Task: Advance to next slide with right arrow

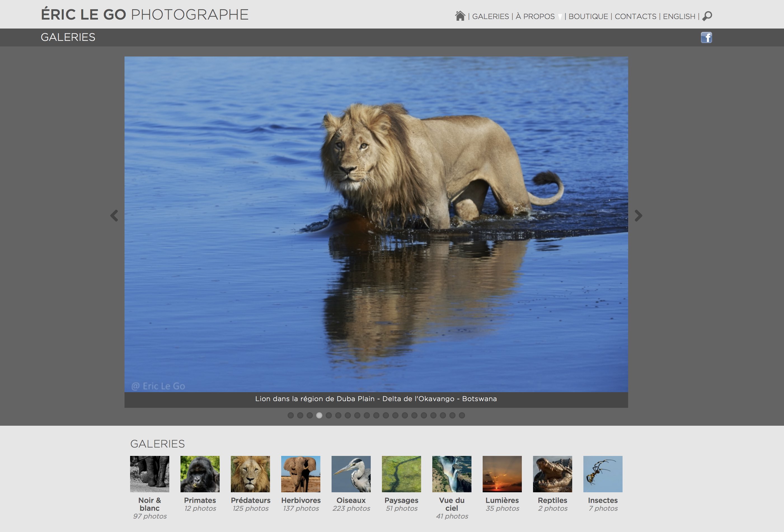Action: point(638,215)
